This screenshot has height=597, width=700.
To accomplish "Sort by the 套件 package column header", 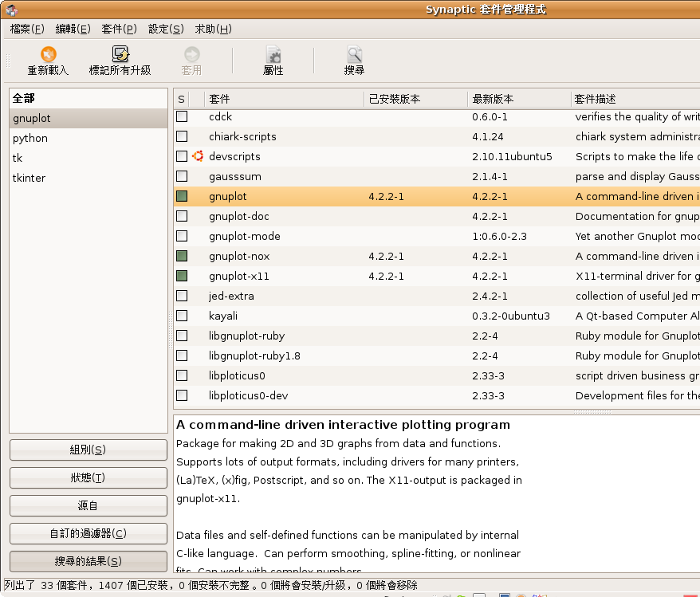I will tap(284, 99).
